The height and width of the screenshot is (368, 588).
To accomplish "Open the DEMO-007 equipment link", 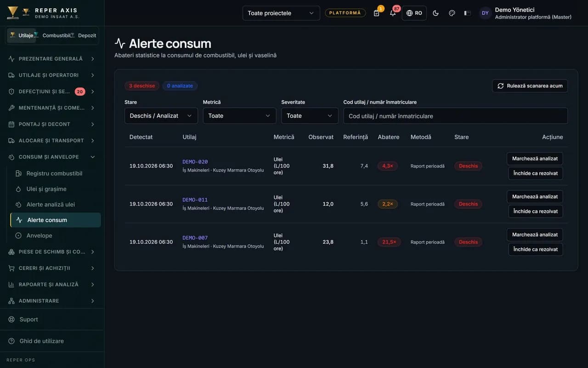I will pyautogui.click(x=195, y=238).
